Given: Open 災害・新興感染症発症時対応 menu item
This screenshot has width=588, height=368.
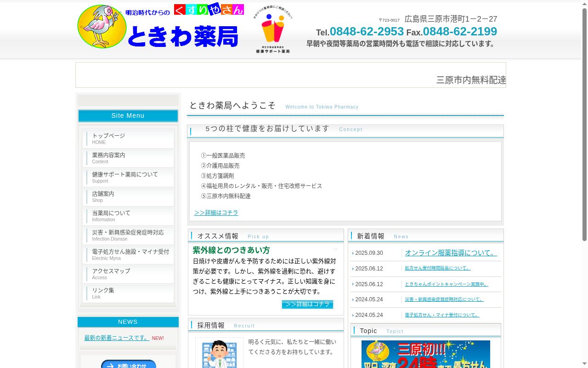Looking at the screenshot, I should [128, 235].
